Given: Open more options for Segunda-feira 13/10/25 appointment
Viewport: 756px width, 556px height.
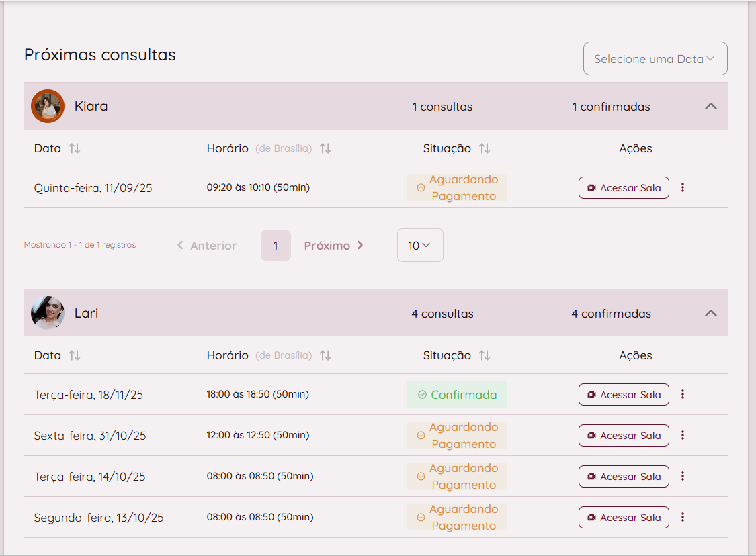Looking at the screenshot, I should 683,517.
